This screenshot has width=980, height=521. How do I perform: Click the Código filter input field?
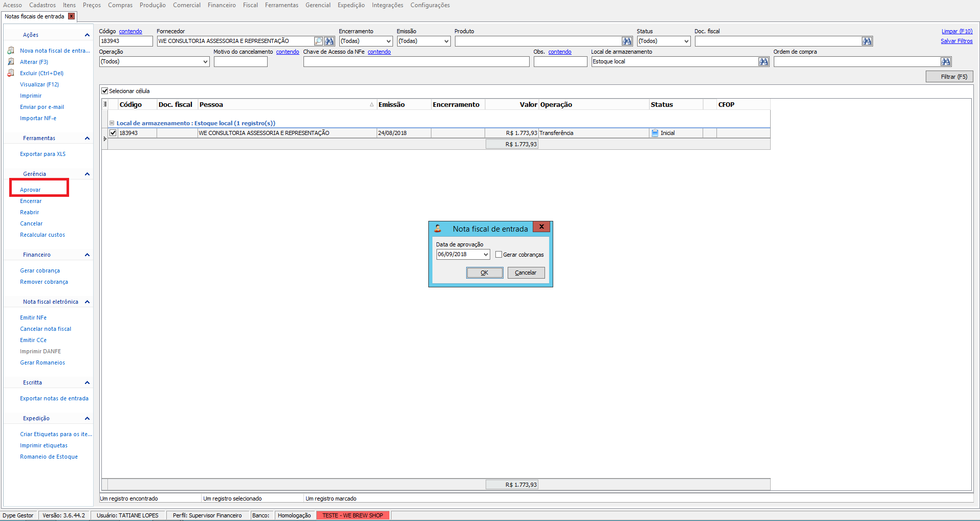click(126, 41)
